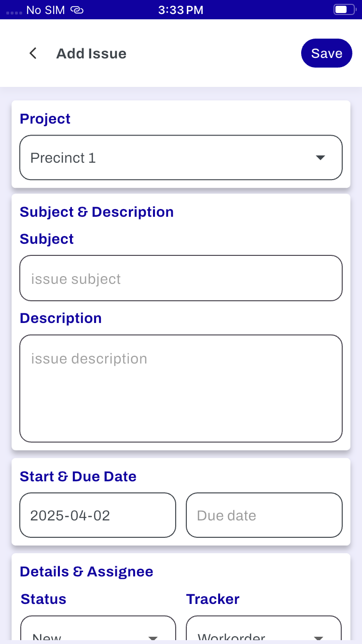
Task: Click the Project section heading
Action: point(45,119)
